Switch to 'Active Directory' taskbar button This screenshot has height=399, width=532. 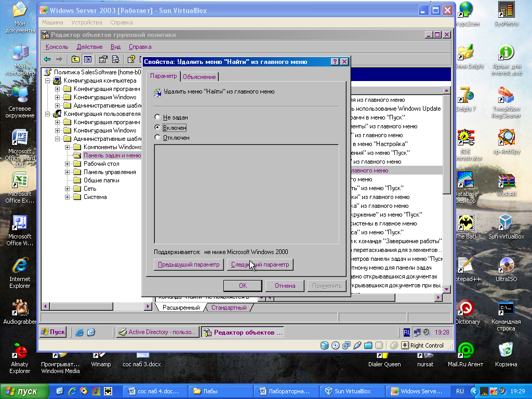[158, 332]
